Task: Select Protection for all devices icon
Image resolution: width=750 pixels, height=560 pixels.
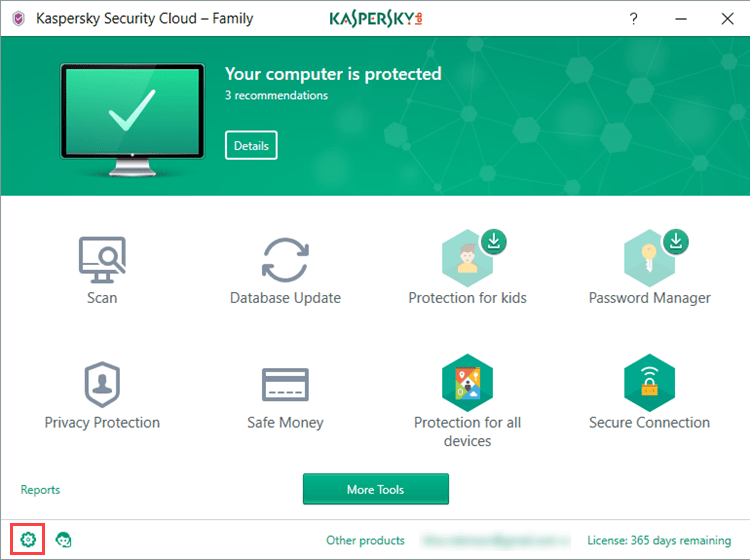Action: (x=467, y=382)
